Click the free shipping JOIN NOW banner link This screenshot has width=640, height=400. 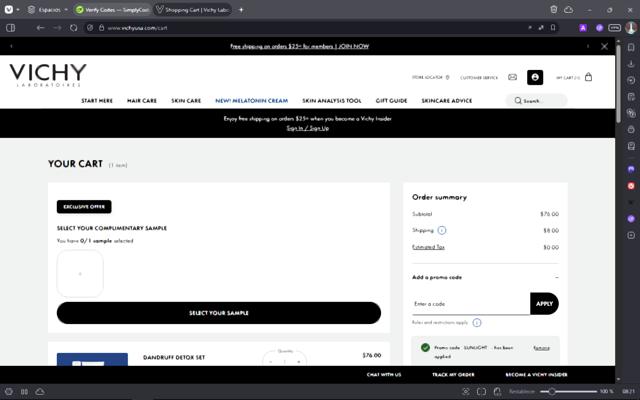tap(300, 46)
